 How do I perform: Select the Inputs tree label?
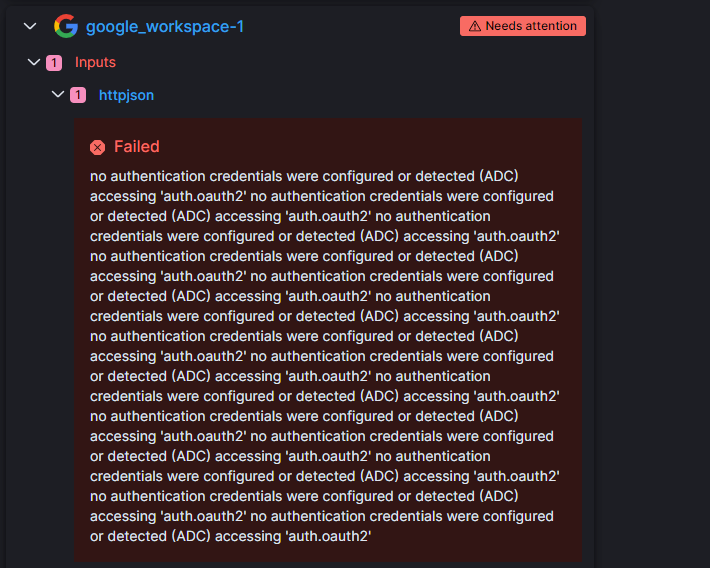pyautogui.click(x=95, y=62)
